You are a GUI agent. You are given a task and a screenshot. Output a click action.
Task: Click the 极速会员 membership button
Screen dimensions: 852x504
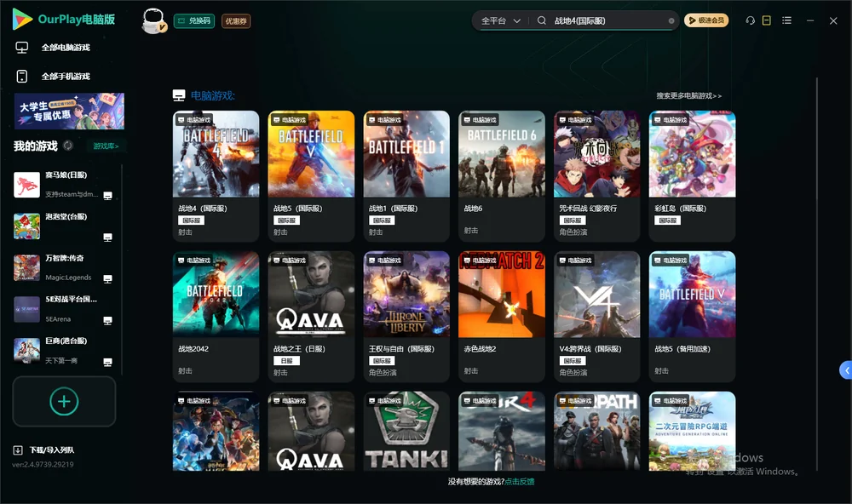706,20
